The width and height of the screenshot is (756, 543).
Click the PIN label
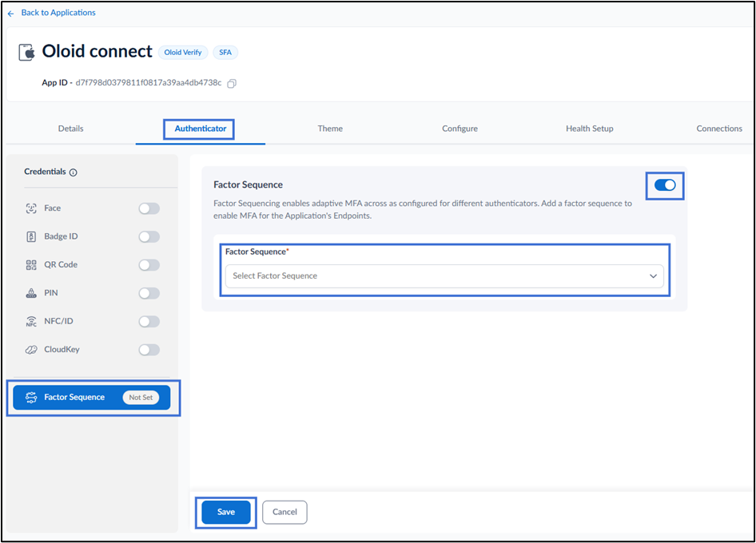(50, 293)
